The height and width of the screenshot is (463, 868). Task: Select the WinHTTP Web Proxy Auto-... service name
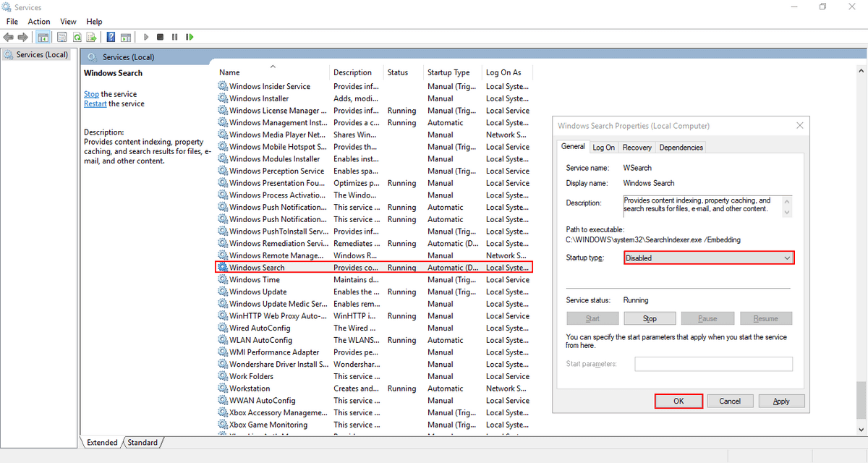coord(278,315)
